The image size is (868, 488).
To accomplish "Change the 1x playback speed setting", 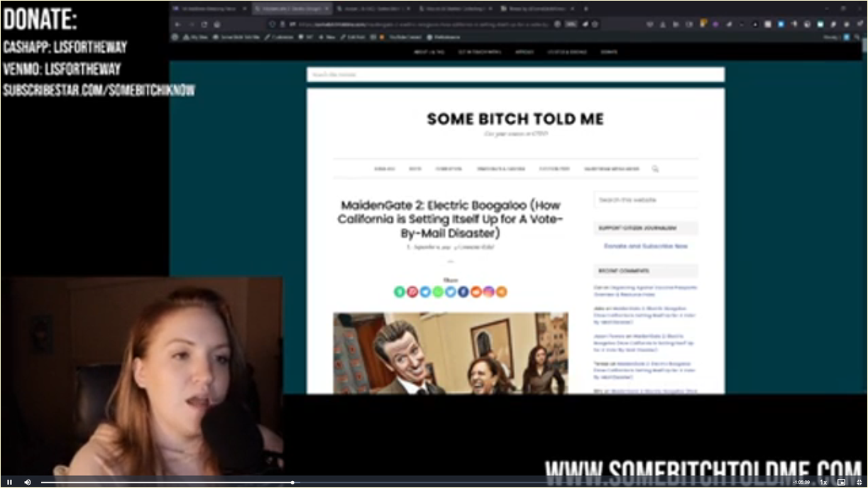I will tap(824, 482).
